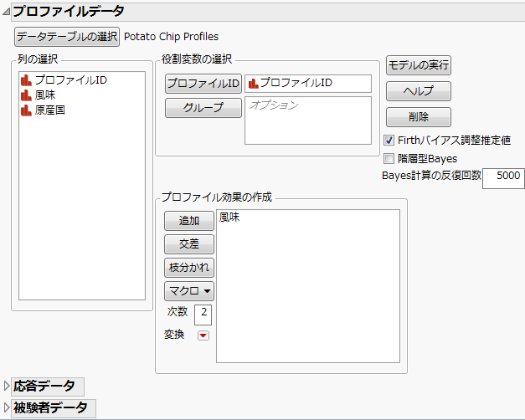Uncheck Firthバイアス調整推定値 checkbox
Image resolution: width=525 pixels, height=420 pixels.
(389, 141)
